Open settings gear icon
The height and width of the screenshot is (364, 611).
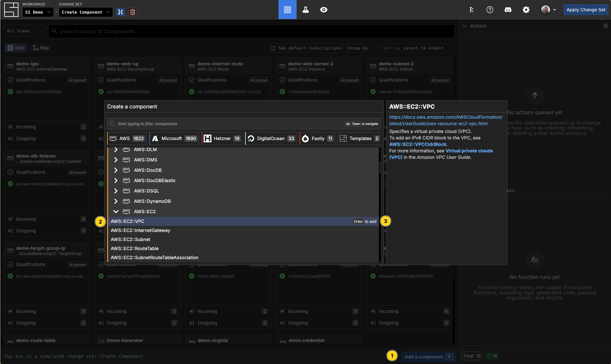(526, 10)
